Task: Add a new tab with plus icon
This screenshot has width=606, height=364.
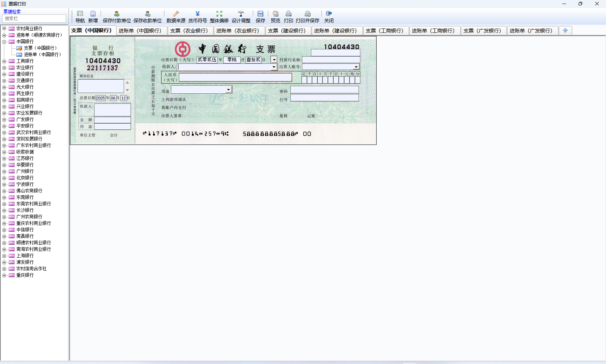Action: [x=565, y=31]
